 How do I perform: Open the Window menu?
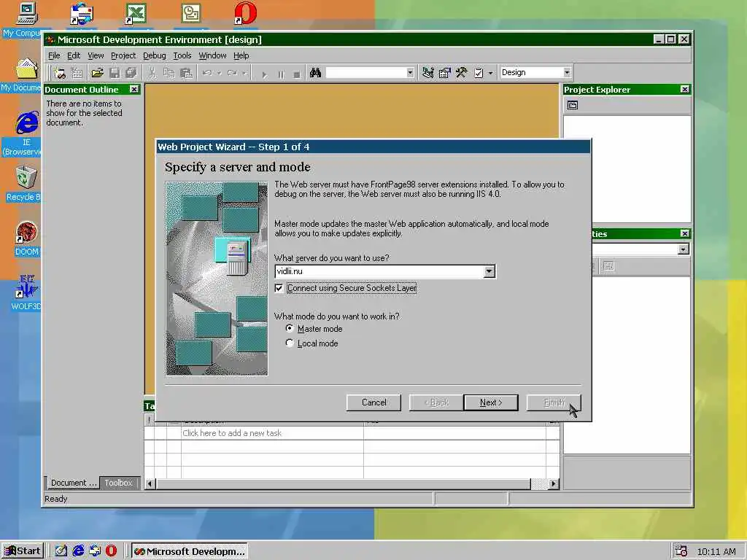pyautogui.click(x=212, y=55)
